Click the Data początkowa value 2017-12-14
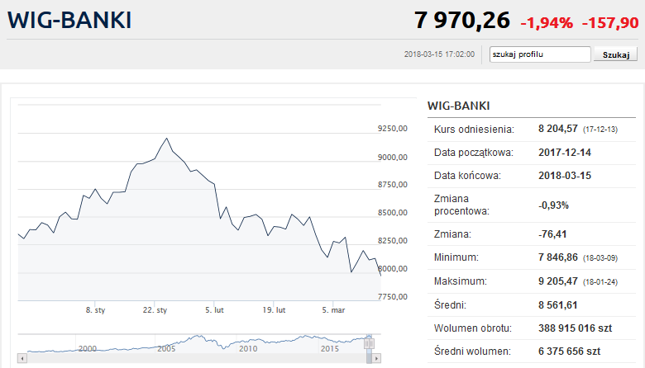The width and height of the screenshot is (645, 368). pos(565,153)
